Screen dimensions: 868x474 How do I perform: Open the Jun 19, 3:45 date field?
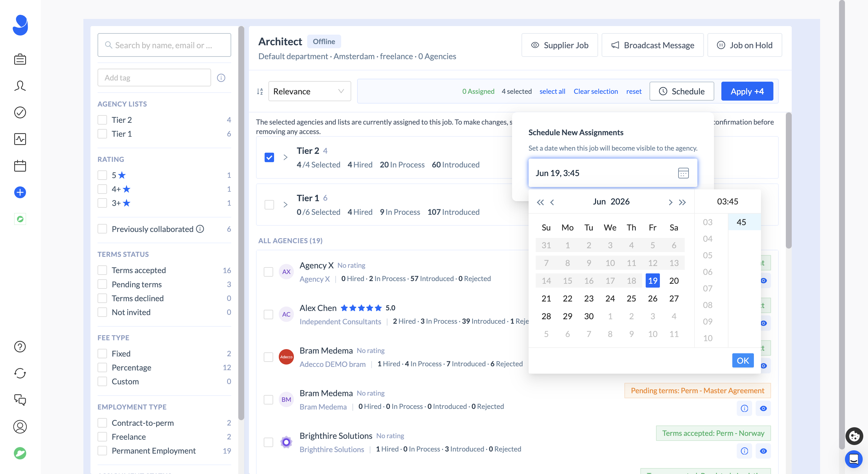pos(613,173)
